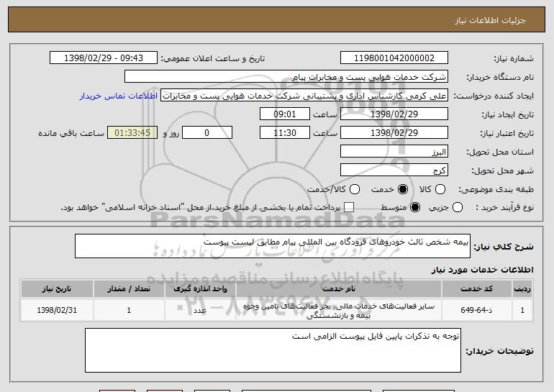Click the 11:30 validity time field
554x392 pixels.
pos(285,133)
